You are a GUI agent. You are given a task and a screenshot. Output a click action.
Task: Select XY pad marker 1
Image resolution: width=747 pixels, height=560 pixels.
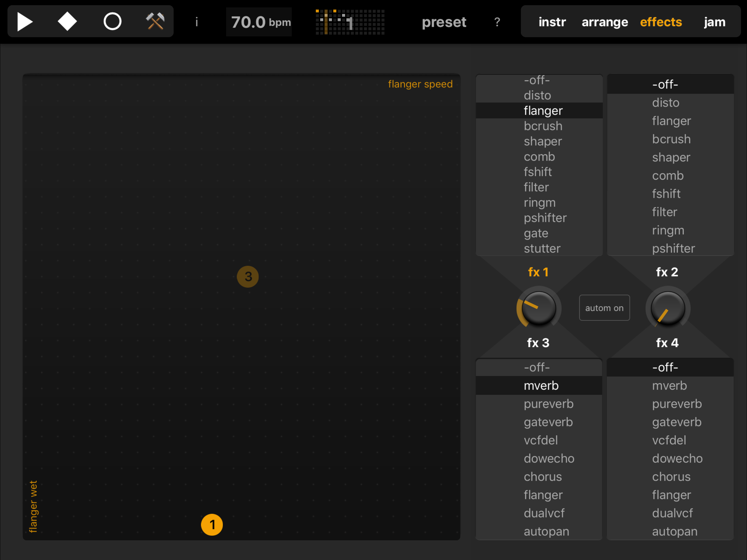pyautogui.click(x=212, y=524)
